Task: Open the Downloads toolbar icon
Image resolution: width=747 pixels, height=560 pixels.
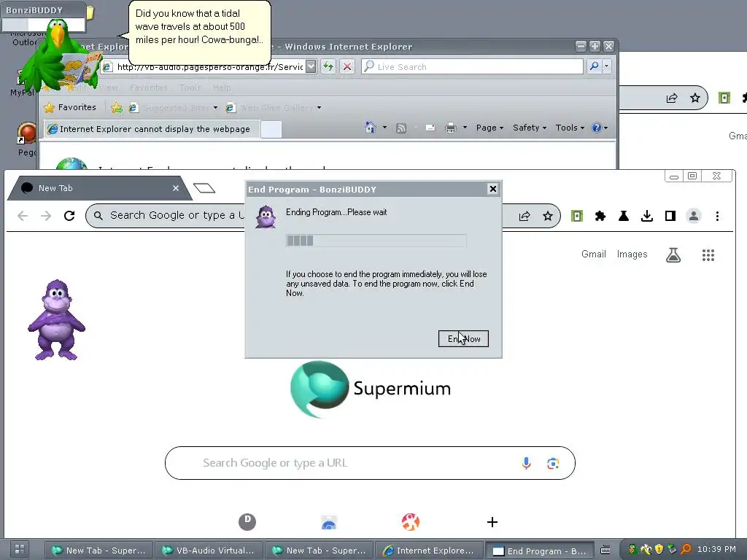Action: point(647,216)
